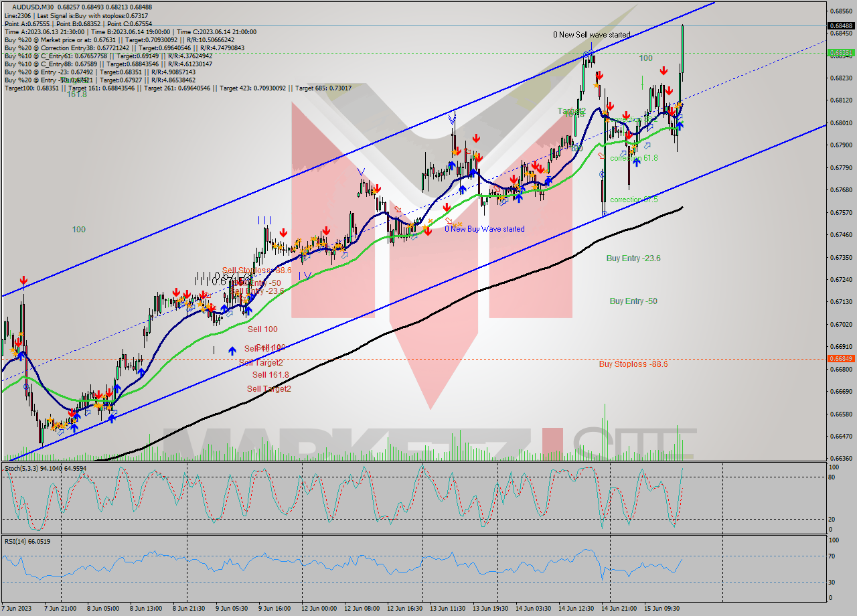The height and width of the screenshot is (616, 857).
Task: Click the '9 Jun 16:00' time label
Action: (x=275, y=609)
